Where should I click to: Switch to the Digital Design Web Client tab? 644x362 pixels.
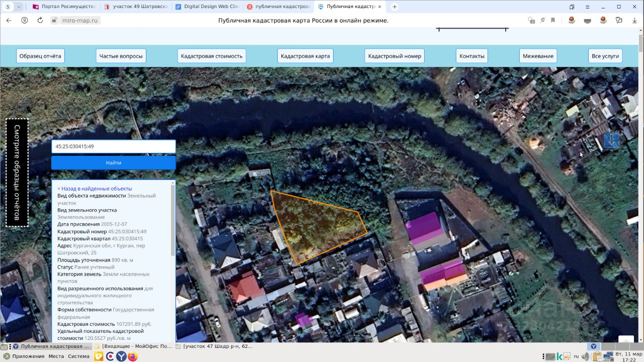point(207,7)
